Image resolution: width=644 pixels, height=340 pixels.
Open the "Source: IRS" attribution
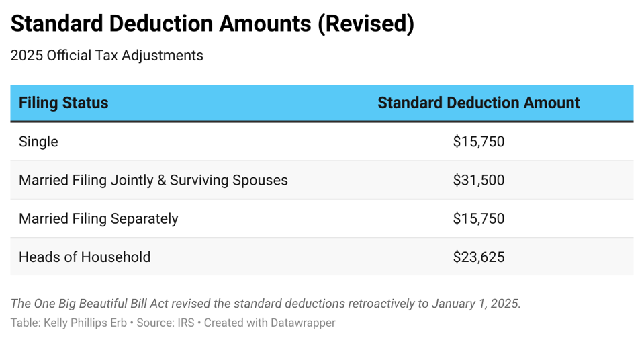point(165,323)
